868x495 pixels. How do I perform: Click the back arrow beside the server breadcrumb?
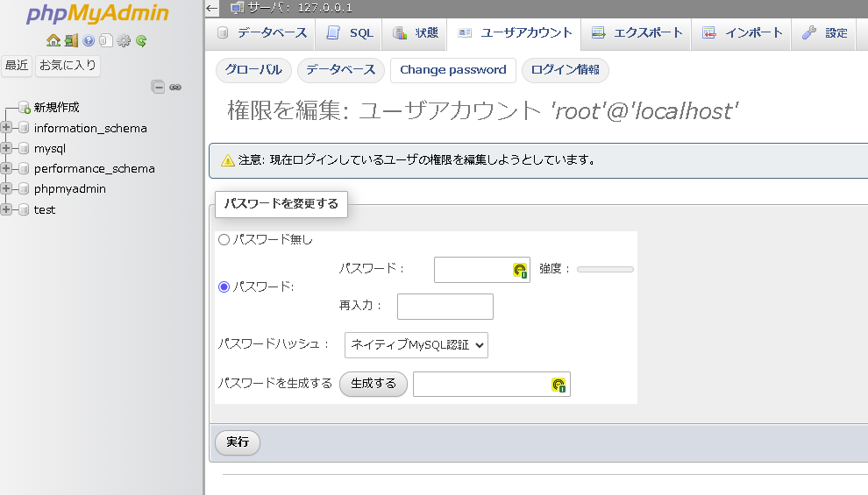click(211, 8)
